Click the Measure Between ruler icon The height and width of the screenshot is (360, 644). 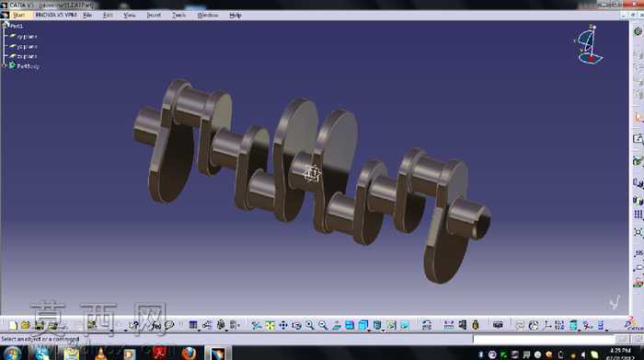[449, 326]
